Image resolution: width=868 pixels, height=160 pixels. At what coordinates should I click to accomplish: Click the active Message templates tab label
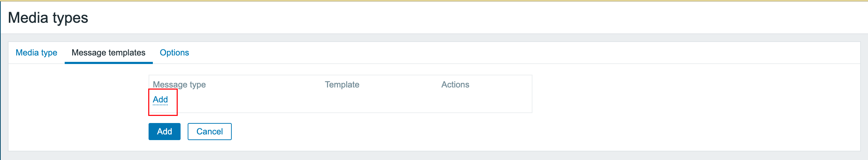point(108,53)
